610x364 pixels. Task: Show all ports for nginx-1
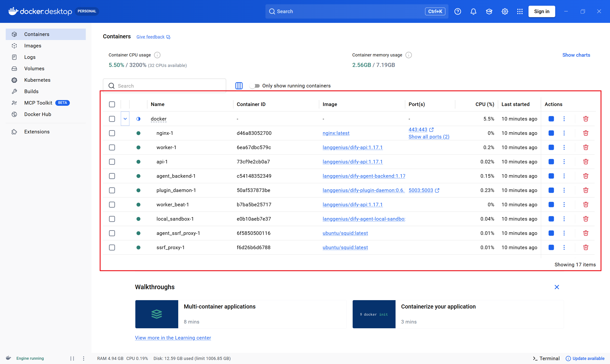429,137
